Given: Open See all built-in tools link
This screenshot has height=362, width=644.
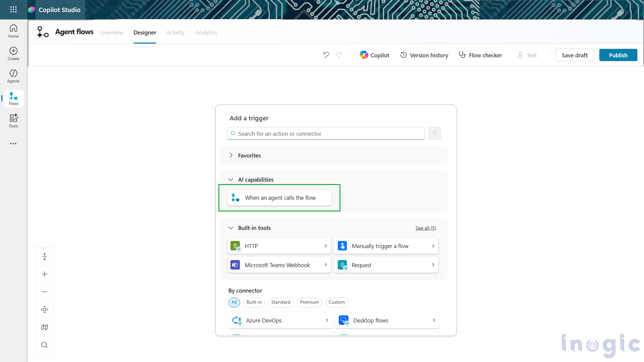Looking at the screenshot, I should pyautogui.click(x=425, y=228).
